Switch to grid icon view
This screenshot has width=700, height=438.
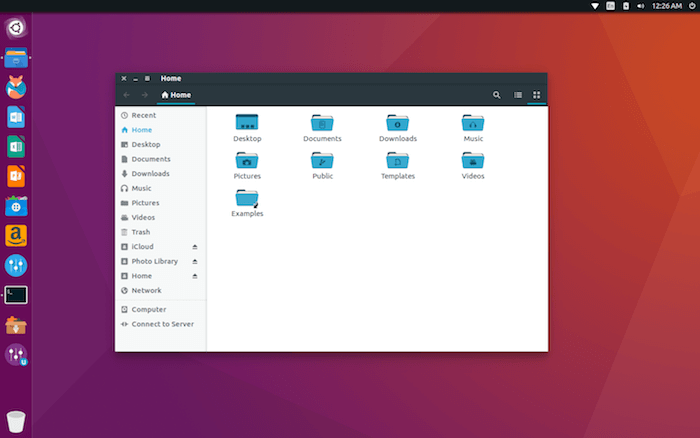coord(537,95)
